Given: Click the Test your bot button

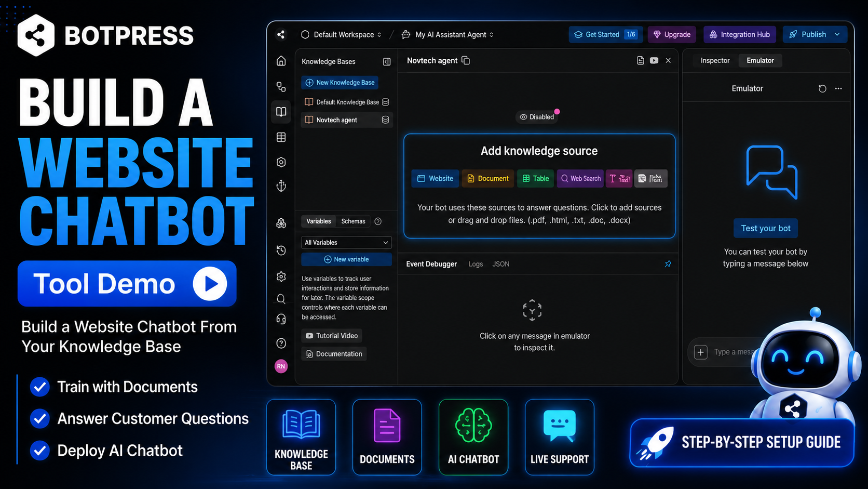Looking at the screenshot, I should coord(766,229).
